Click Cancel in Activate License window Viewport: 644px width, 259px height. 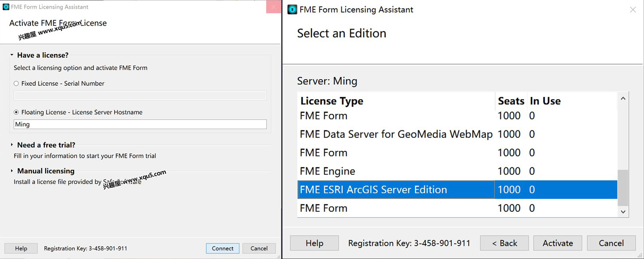click(x=259, y=248)
